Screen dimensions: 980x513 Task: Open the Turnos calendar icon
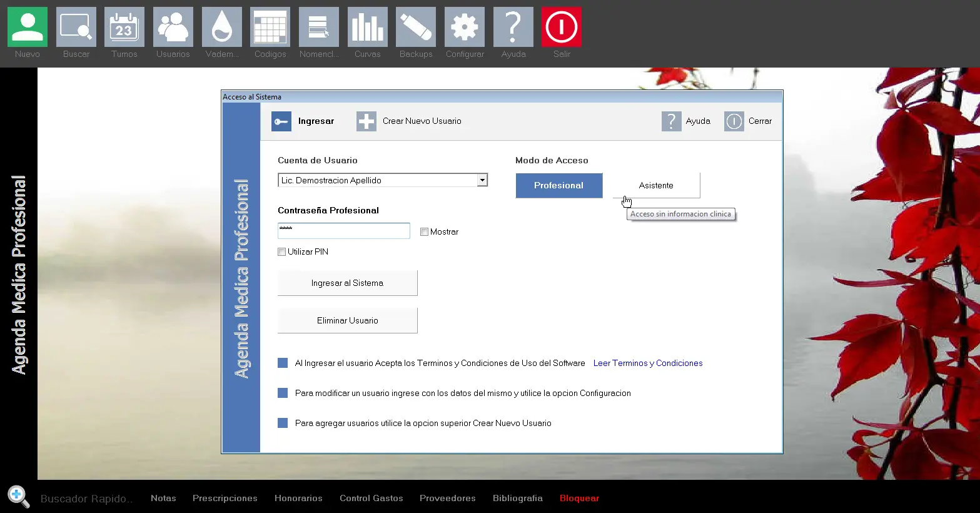[x=124, y=27]
